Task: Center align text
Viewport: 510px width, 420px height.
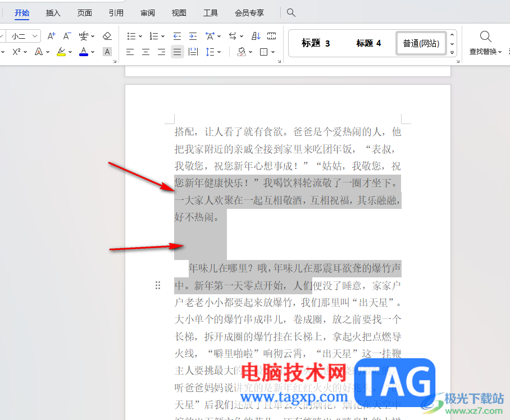Action: tap(145, 52)
